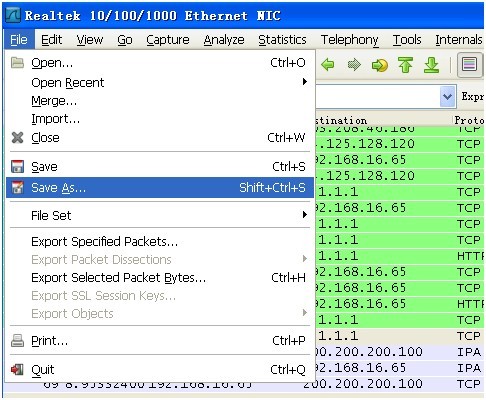This screenshot has height=400, width=486.
Task: Expand the Open Recent submenu arrow
Action: [304, 82]
